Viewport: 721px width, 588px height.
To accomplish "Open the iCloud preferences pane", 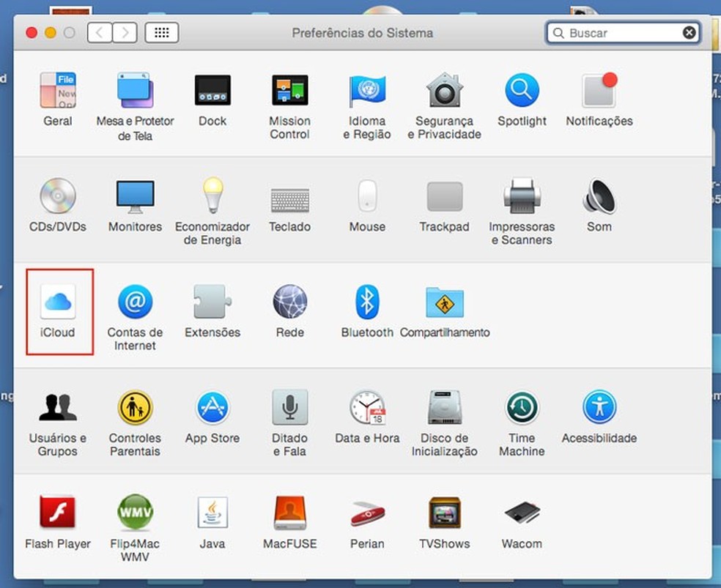I will click(x=58, y=302).
